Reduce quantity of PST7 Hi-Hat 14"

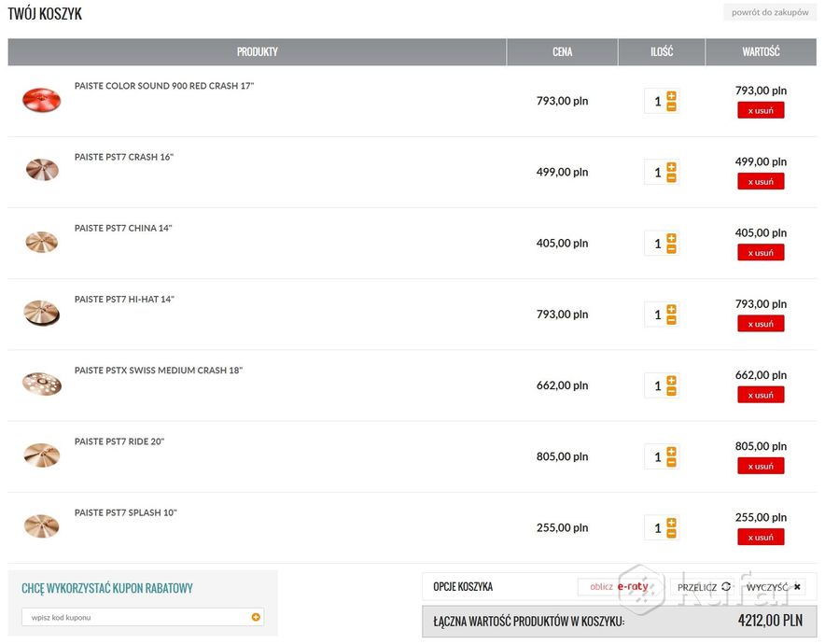[671, 320]
